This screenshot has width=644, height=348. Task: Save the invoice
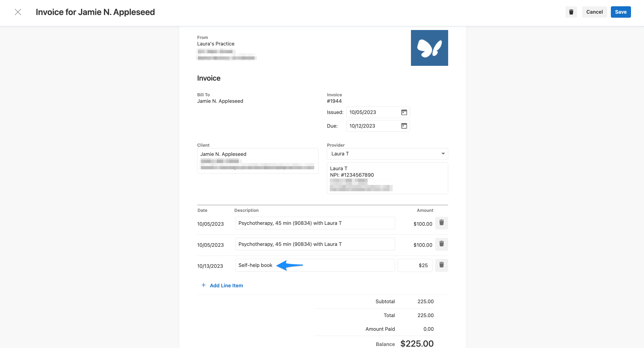[x=621, y=12]
